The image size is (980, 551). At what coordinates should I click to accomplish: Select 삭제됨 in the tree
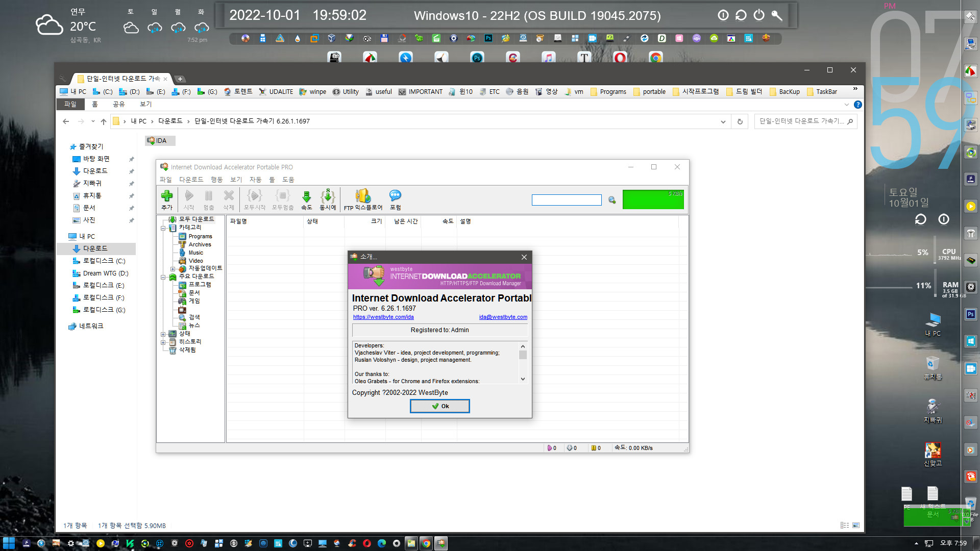tap(187, 350)
